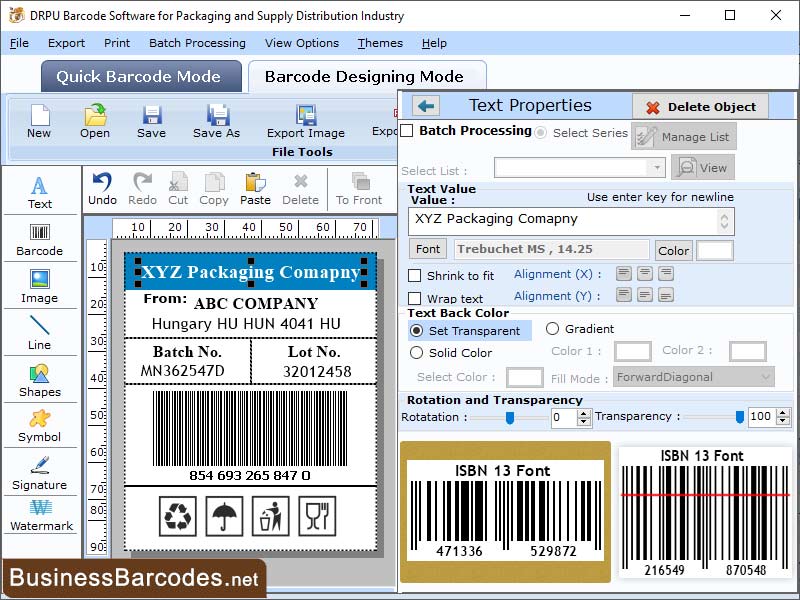Bring object To Front
The width and height of the screenshot is (800, 600).
coord(361,185)
